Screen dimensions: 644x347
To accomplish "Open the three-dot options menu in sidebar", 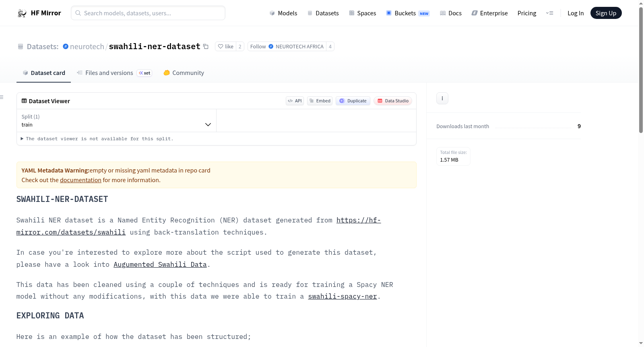I will coord(442,98).
